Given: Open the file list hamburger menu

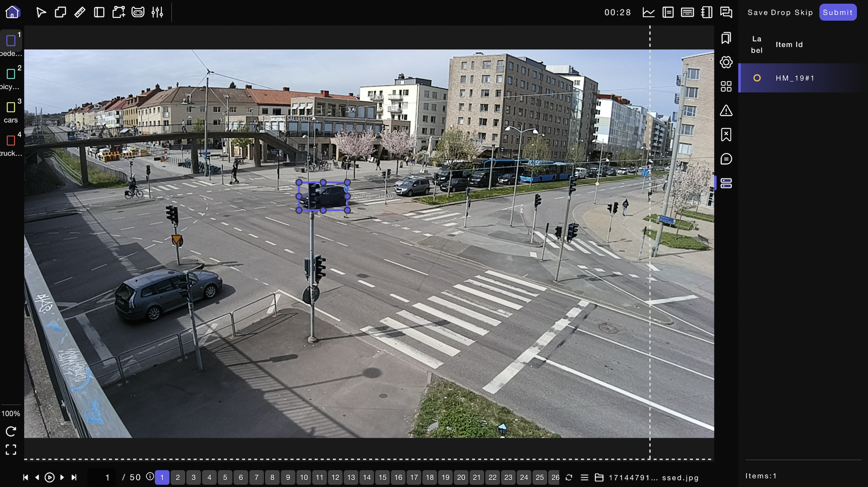Looking at the screenshot, I should [584, 477].
